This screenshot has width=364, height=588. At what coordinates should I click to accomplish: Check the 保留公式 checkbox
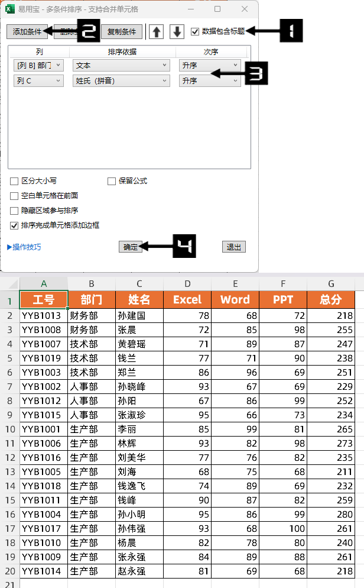[112, 181]
